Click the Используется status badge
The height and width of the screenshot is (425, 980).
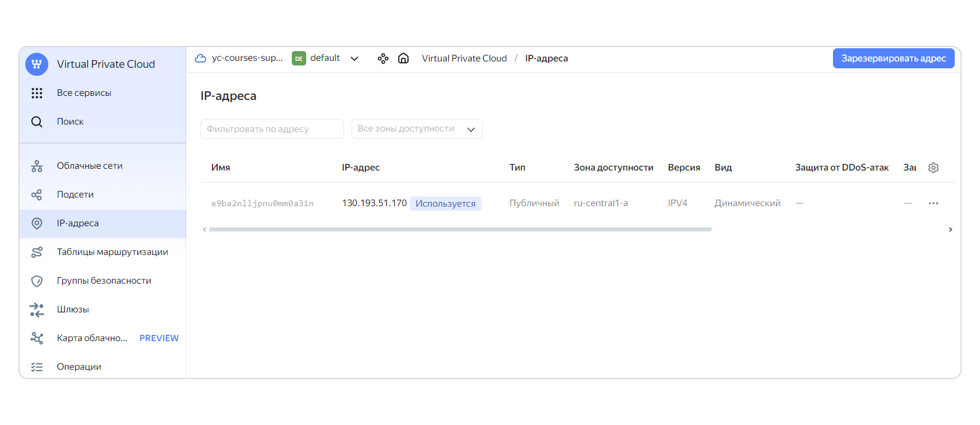coord(445,204)
